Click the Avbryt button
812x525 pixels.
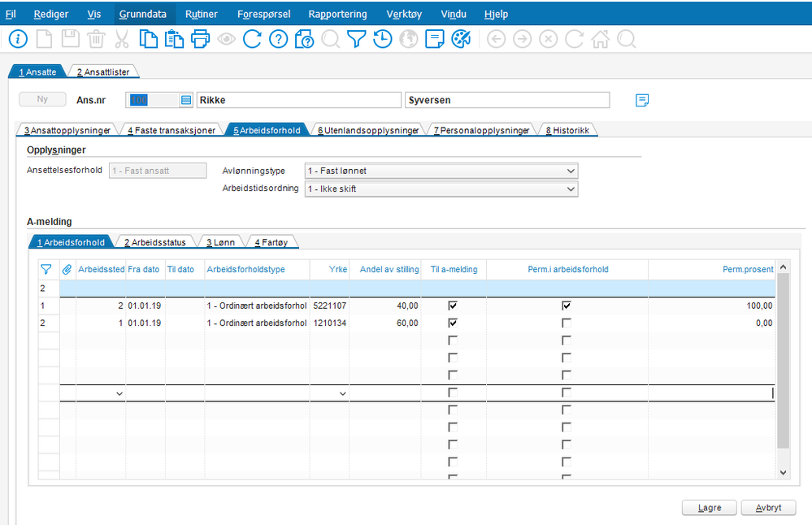pyautogui.click(x=768, y=508)
